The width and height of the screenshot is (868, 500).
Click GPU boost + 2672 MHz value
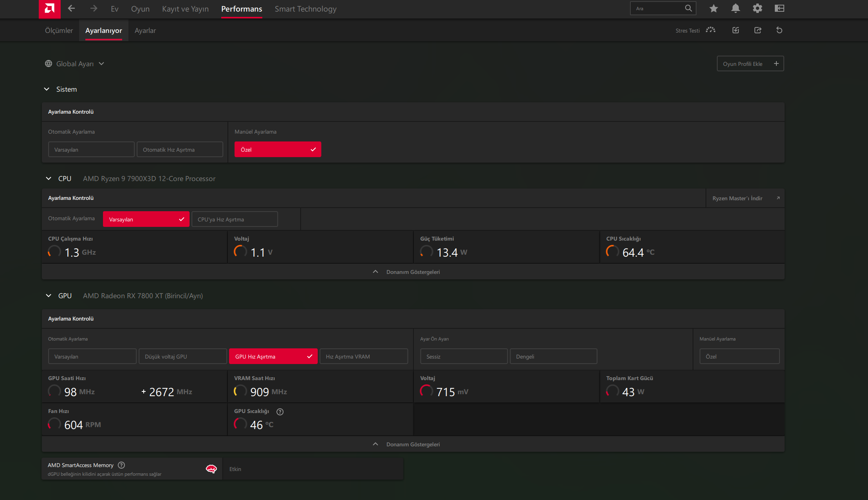[167, 392]
